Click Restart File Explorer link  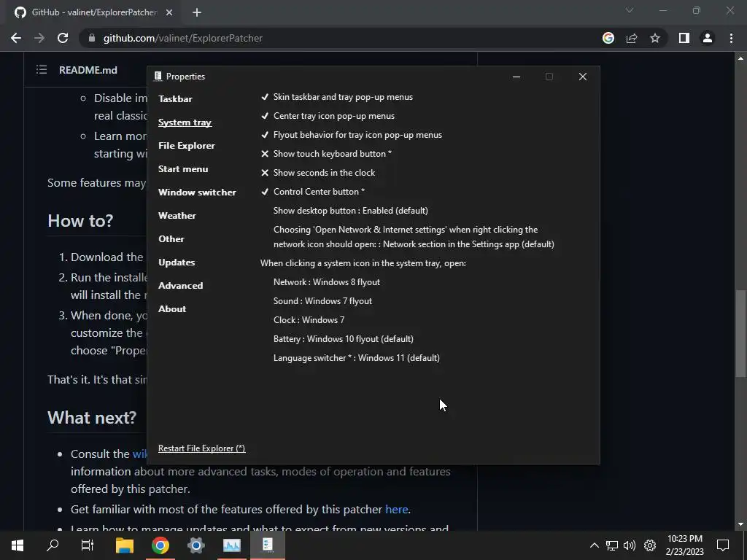[x=201, y=448]
